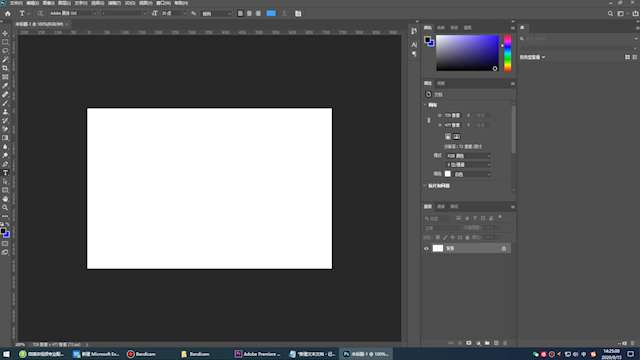Switch to the Swatches tab beside Color

click(441, 27)
